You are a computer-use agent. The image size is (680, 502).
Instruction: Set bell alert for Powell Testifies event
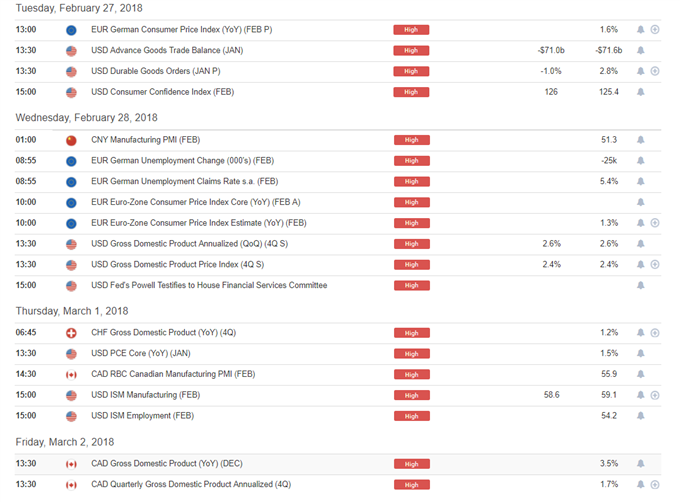tap(641, 285)
